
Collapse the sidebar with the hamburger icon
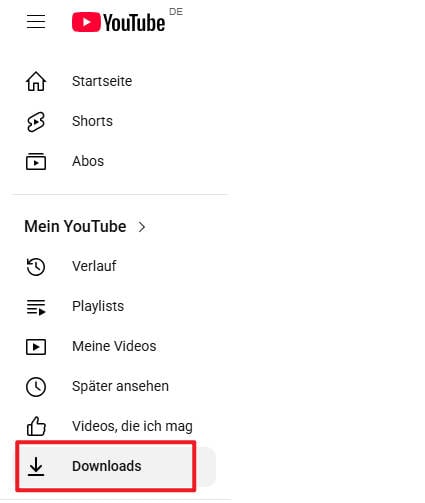(36, 22)
